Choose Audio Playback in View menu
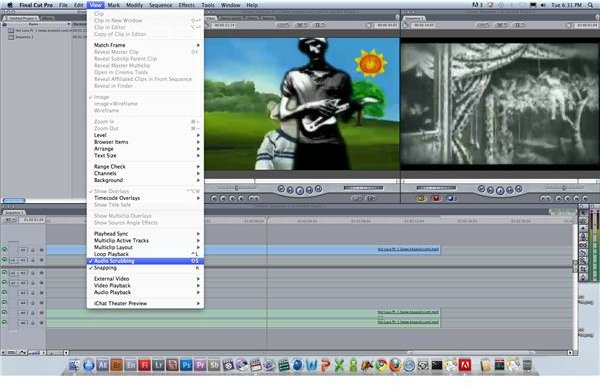The height and width of the screenshot is (386, 600). 145,292
